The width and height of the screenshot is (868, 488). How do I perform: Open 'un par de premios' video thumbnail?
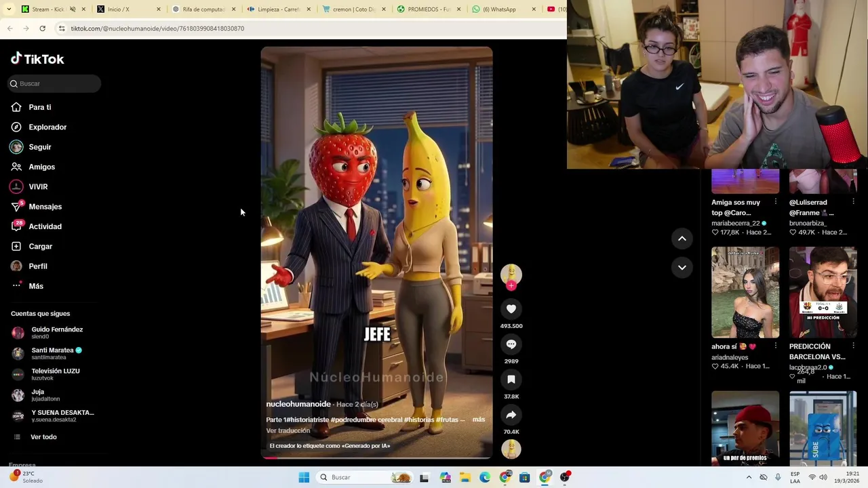coord(745,428)
